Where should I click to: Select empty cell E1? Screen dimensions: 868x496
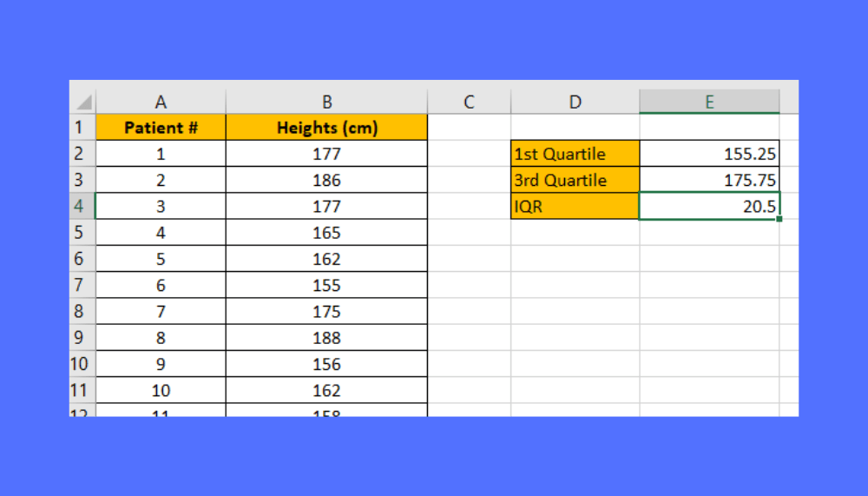click(709, 128)
